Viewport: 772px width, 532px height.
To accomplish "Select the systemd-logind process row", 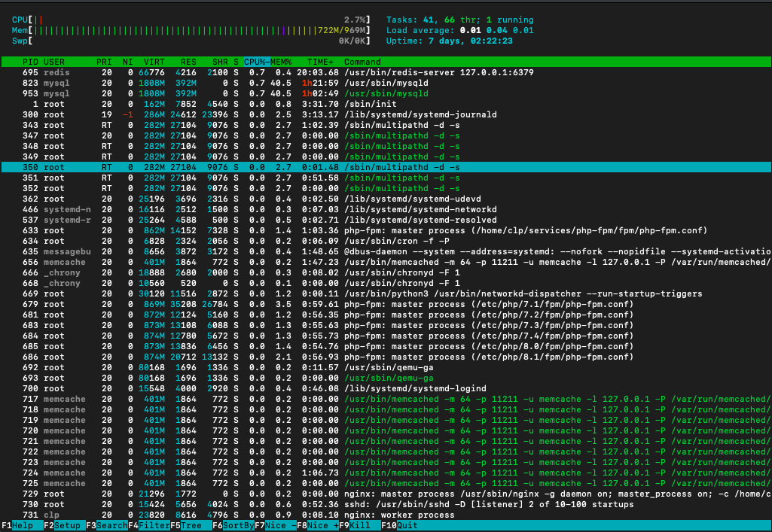I will coord(386,388).
